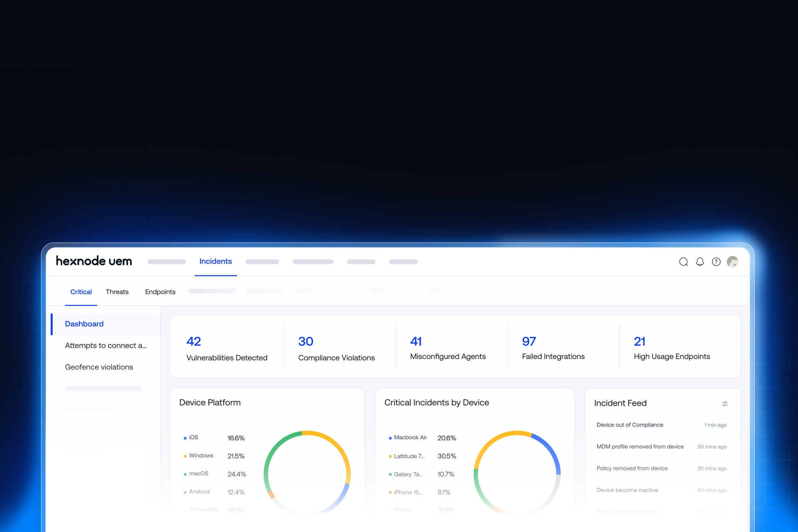Image resolution: width=798 pixels, height=532 pixels.
Task: Open the Device out of Compliance feed entry
Action: click(x=630, y=425)
